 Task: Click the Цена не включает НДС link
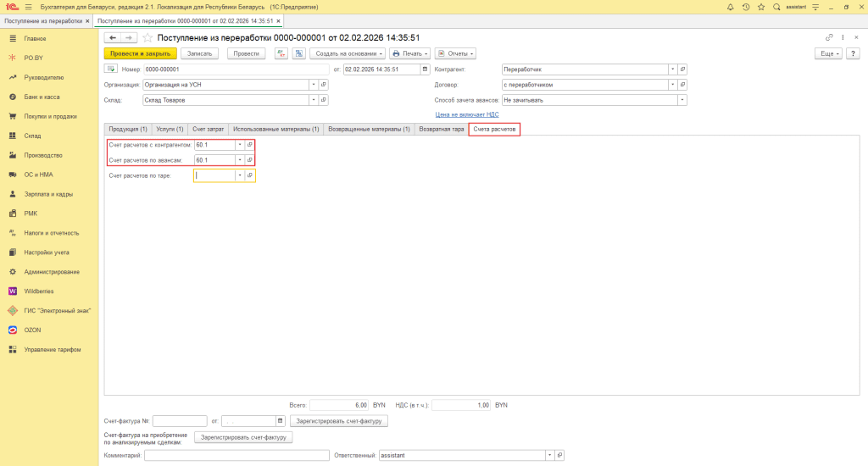(x=467, y=114)
